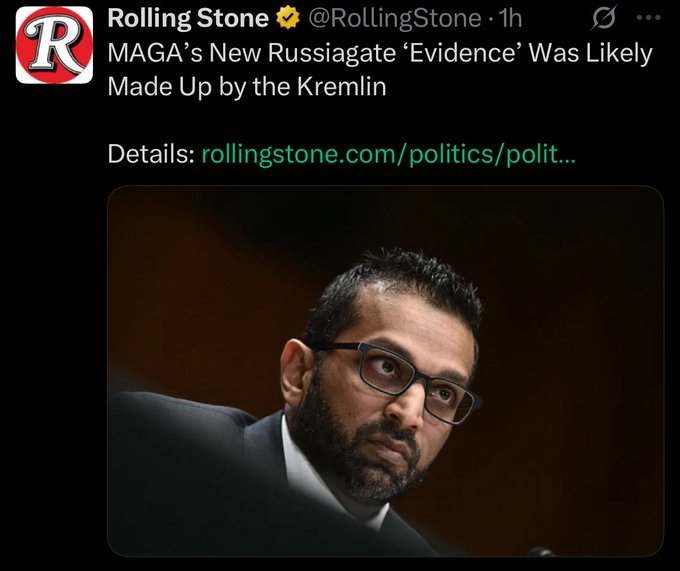Open the Grok slashed-circle icon

[x=604, y=18]
